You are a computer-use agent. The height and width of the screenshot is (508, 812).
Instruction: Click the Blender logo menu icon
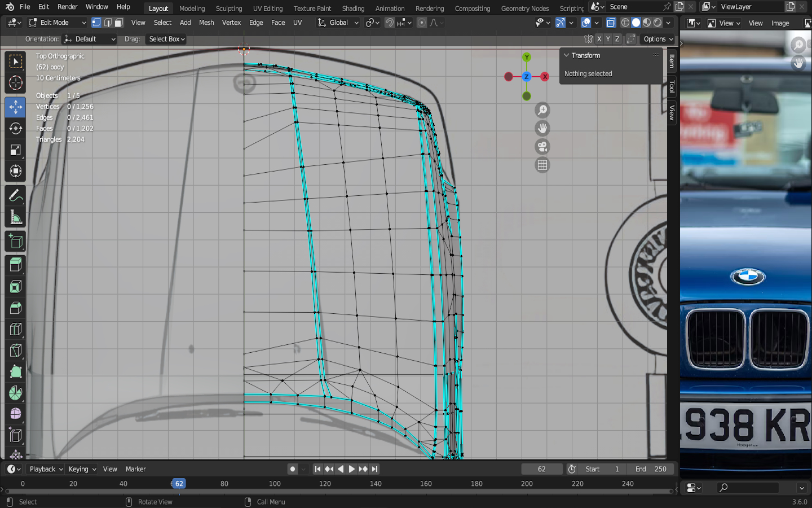coord(10,7)
